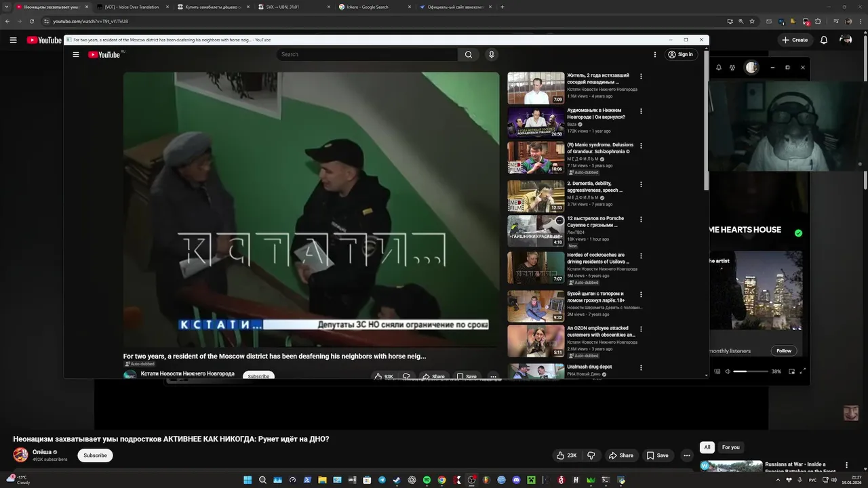Switch to Купить авиабилеты дешево tab

click(213, 7)
